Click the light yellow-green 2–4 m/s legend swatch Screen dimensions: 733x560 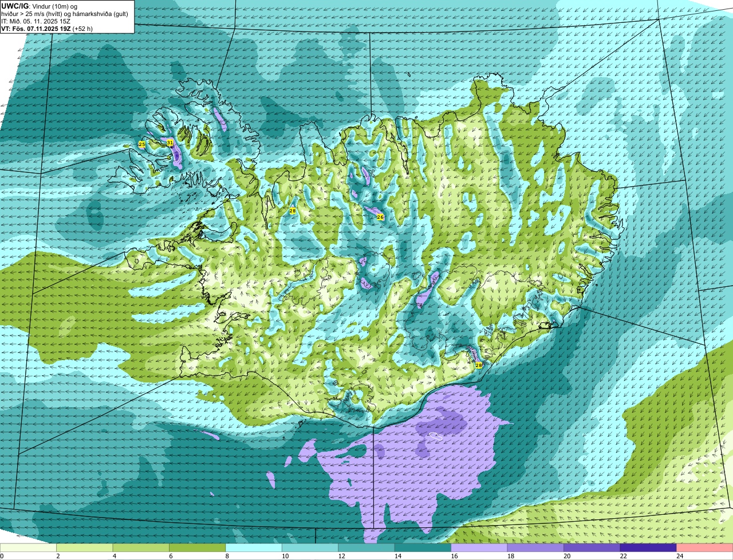pos(85,548)
